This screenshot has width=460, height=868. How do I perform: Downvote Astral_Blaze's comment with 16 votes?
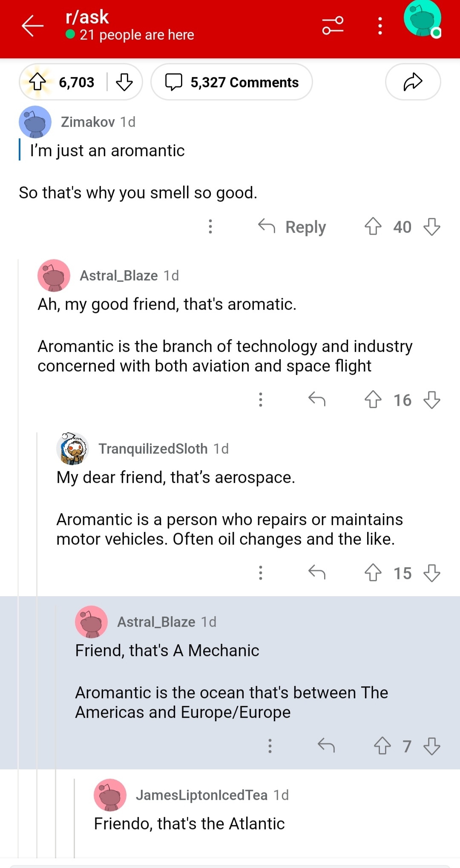pyautogui.click(x=432, y=400)
